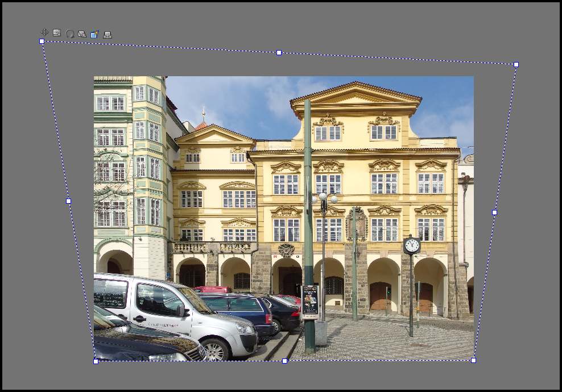Click the top-left corner transform handle
This screenshot has height=392, width=562.
[42, 41]
